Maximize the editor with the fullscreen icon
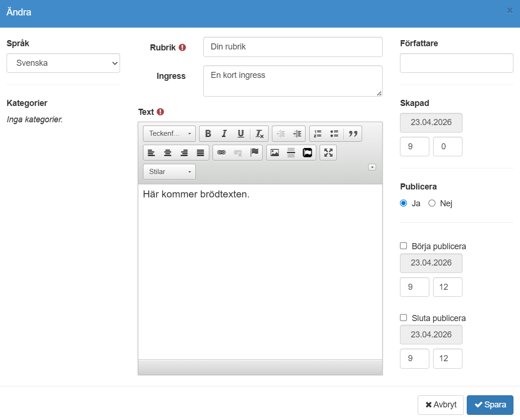The width and height of the screenshot is (520, 420). (328, 153)
